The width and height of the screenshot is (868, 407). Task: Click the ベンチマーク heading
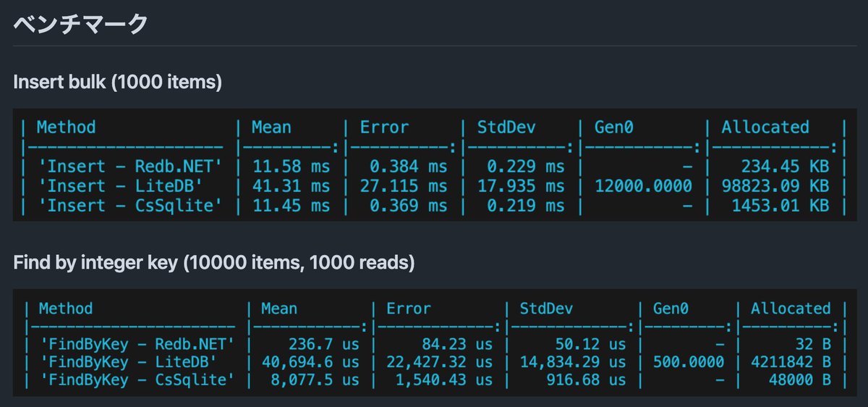pyautogui.click(x=80, y=23)
